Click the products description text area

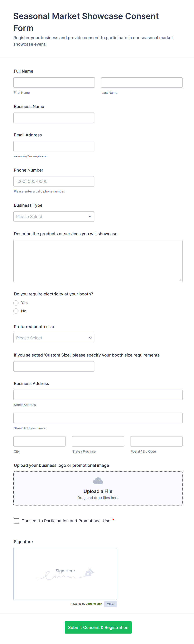[x=98, y=261]
